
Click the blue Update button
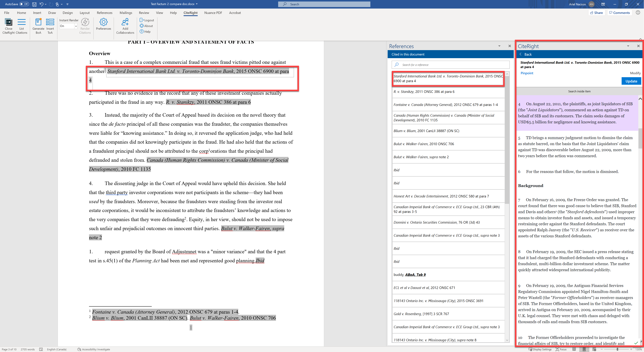coord(631,81)
